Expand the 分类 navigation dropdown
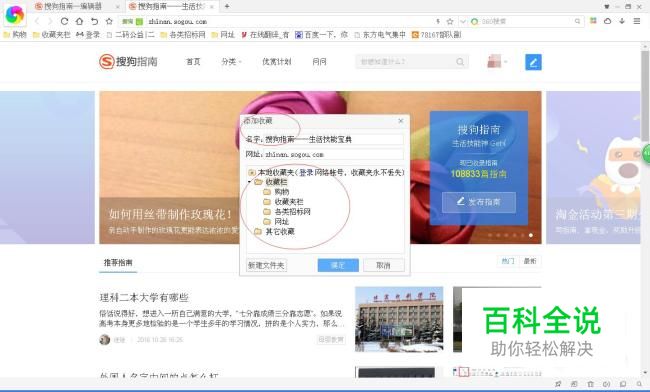Screen dimensions: 650x392 tap(231, 62)
